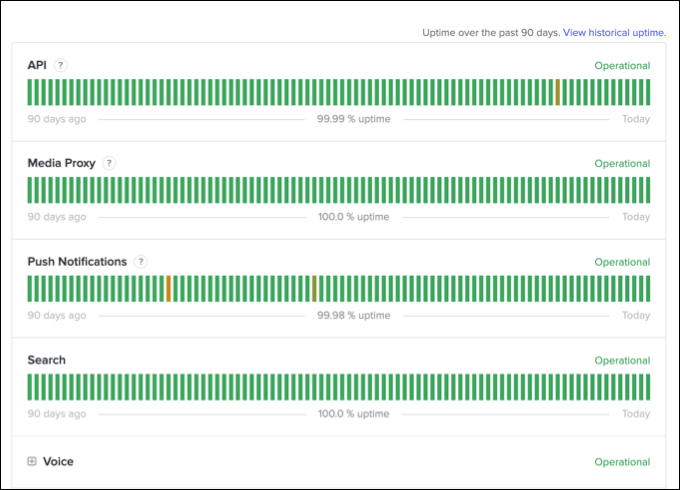Select the Search component title
680x490 pixels.
click(x=47, y=360)
